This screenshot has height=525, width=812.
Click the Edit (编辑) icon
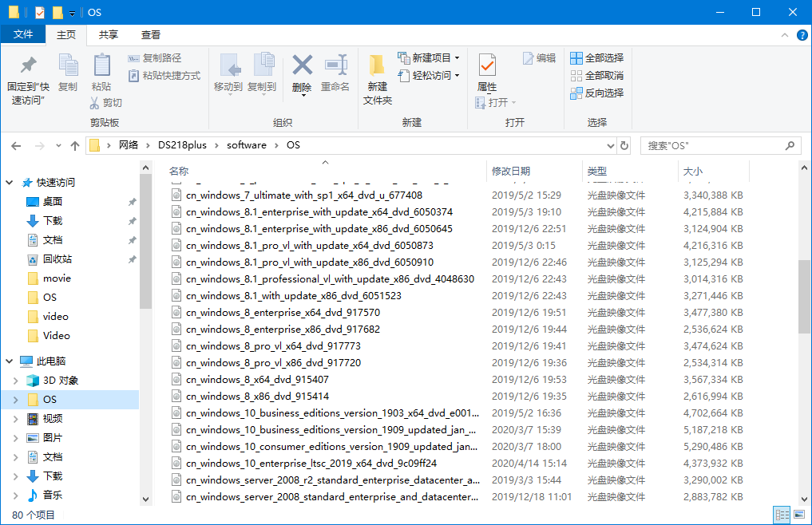(x=539, y=58)
